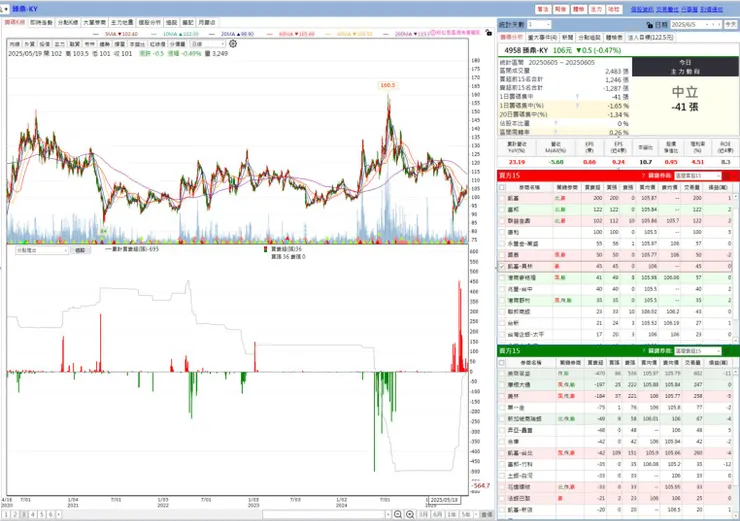740x521 pixels.
Task: Open the stock search magnifier at top left
Action: coord(1,9)
